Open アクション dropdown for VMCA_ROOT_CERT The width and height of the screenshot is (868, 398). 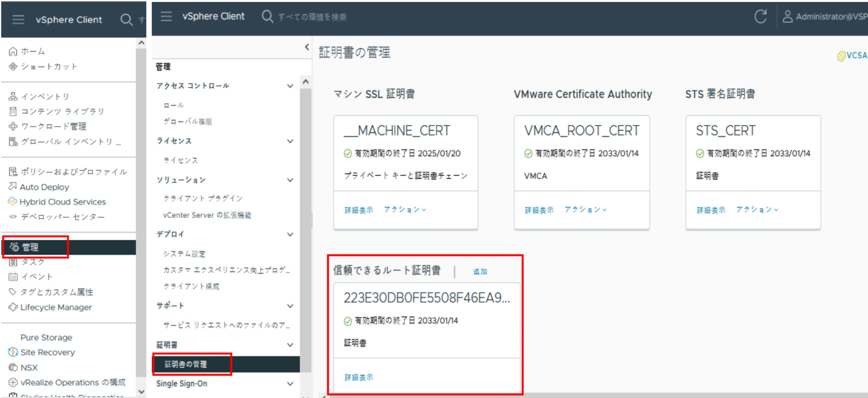(x=586, y=209)
